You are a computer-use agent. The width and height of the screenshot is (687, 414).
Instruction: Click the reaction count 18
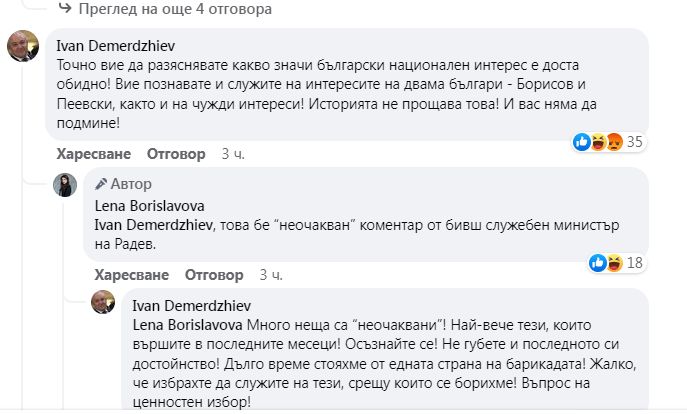click(x=634, y=262)
